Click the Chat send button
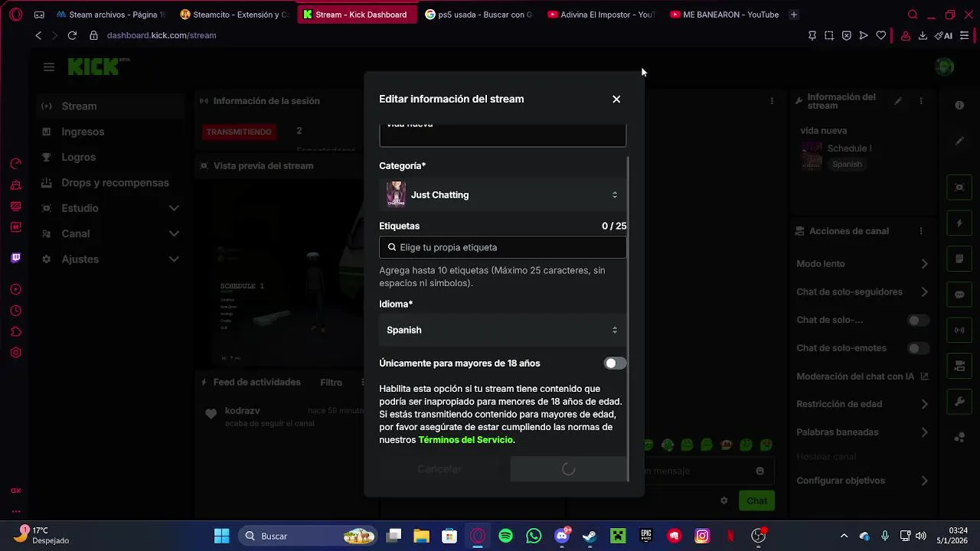This screenshot has width=980, height=551. (756, 500)
